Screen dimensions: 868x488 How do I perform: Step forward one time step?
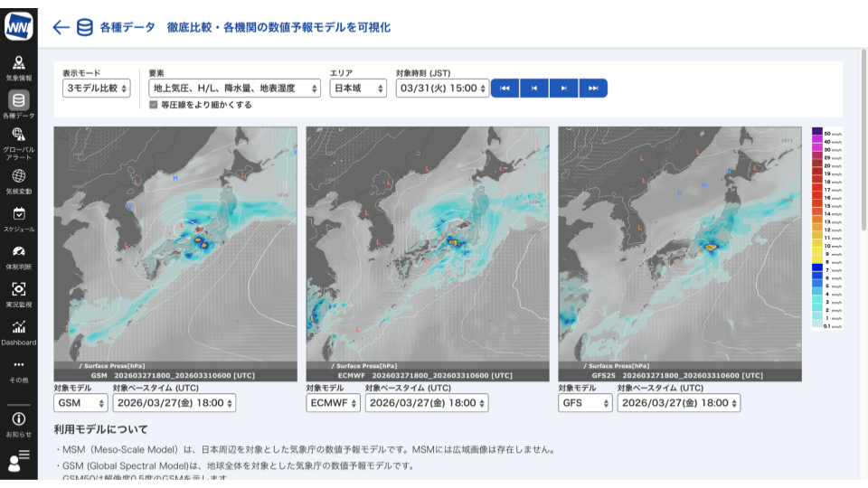(x=563, y=88)
